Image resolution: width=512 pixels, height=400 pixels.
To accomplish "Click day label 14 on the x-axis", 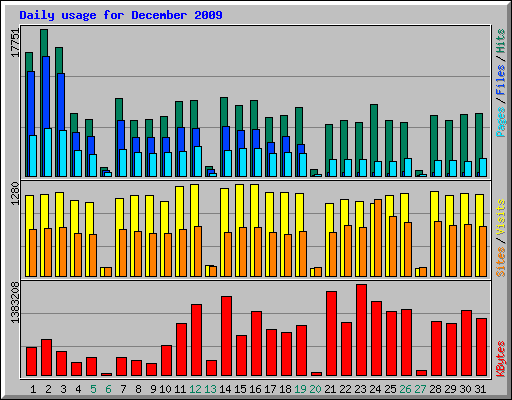I will click(x=225, y=389).
